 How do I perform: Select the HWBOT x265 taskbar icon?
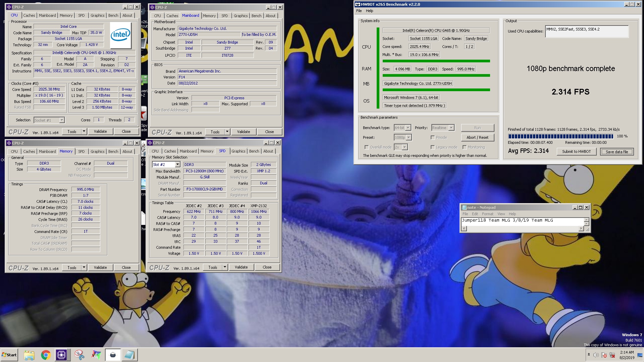[113, 355]
